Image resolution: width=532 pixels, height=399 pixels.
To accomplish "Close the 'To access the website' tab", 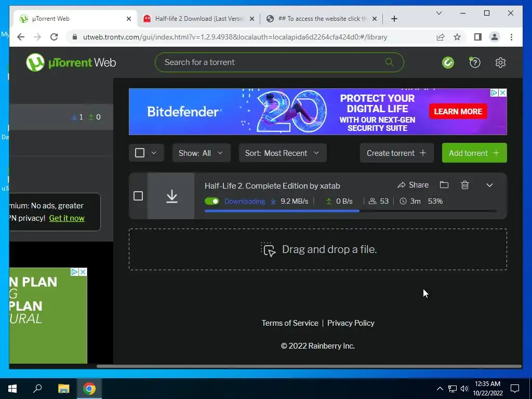I will tap(375, 19).
